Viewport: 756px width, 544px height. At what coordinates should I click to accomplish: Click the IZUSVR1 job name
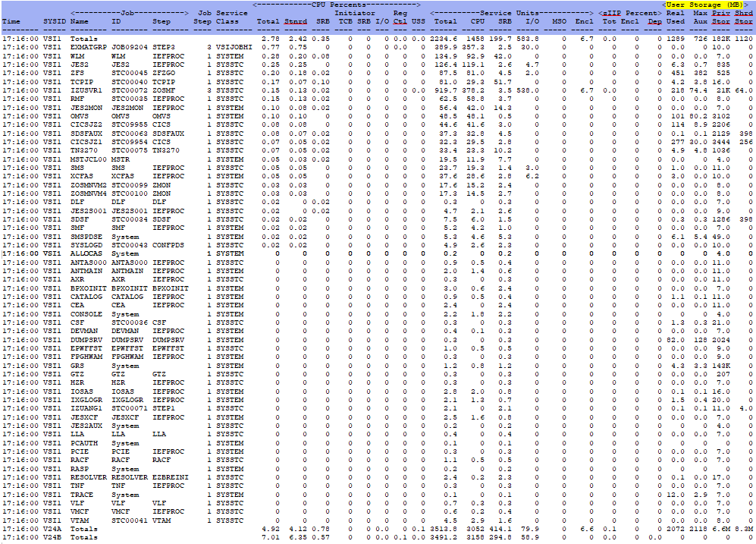(x=86, y=90)
